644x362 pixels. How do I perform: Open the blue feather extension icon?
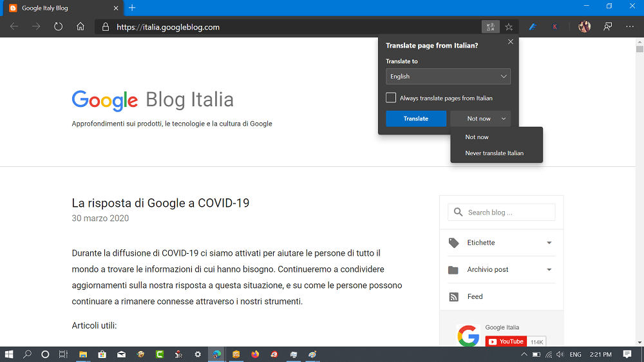coord(533,27)
